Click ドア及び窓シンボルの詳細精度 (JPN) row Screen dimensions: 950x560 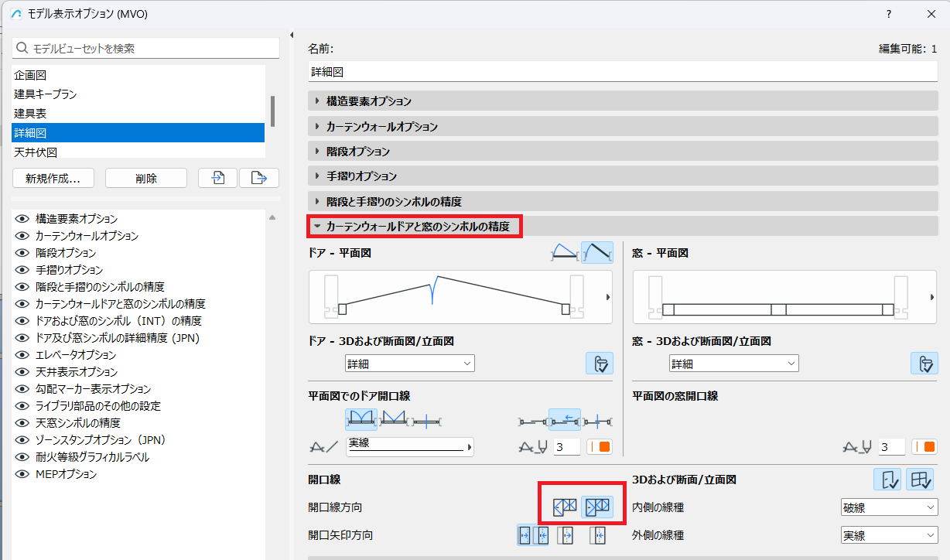click(140, 338)
